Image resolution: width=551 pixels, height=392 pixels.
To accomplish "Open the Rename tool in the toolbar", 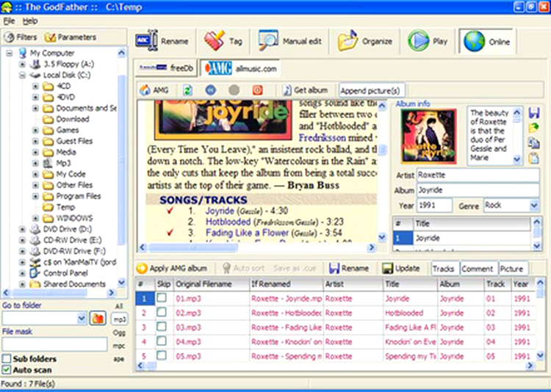I will [162, 41].
